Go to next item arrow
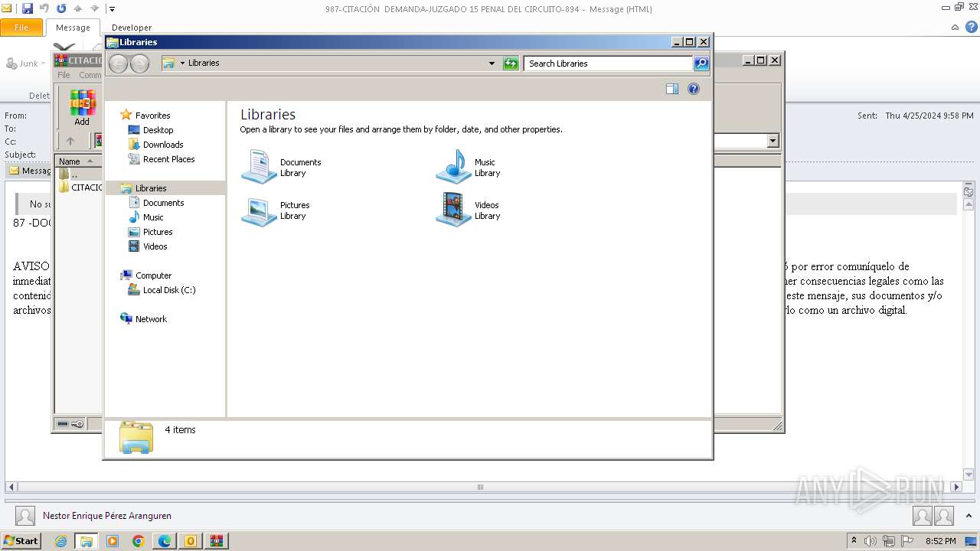The height and width of the screenshot is (551, 980). click(x=95, y=8)
